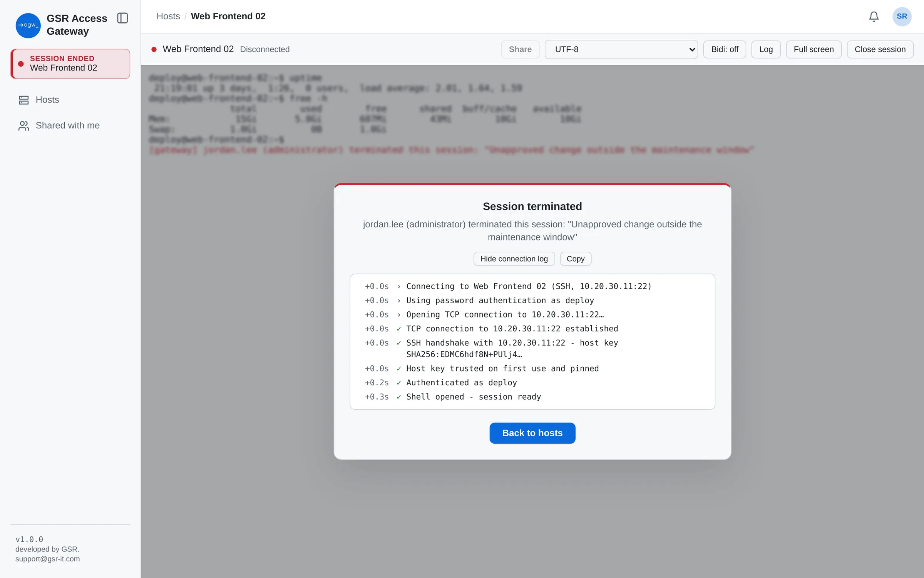924x578 pixels.
Task: Open the UTF-8 encoding dropdown
Action: pyautogui.click(x=621, y=49)
